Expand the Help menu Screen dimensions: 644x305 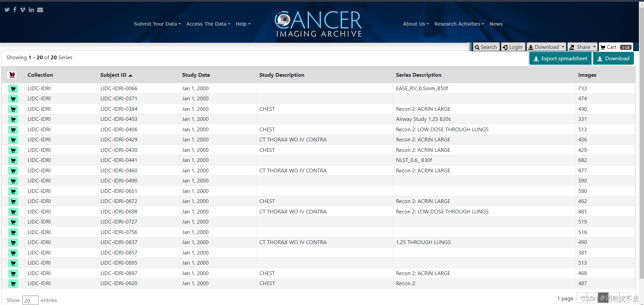click(x=243, y=24)
